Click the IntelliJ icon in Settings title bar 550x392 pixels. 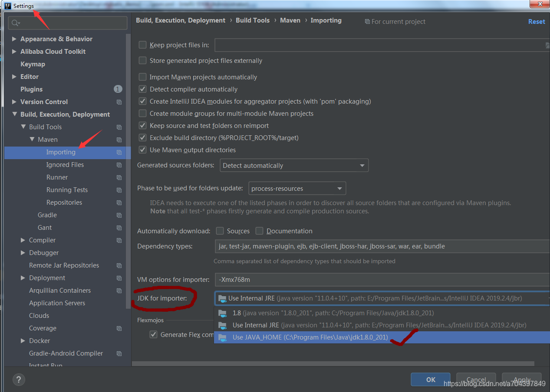pos(7,6)
